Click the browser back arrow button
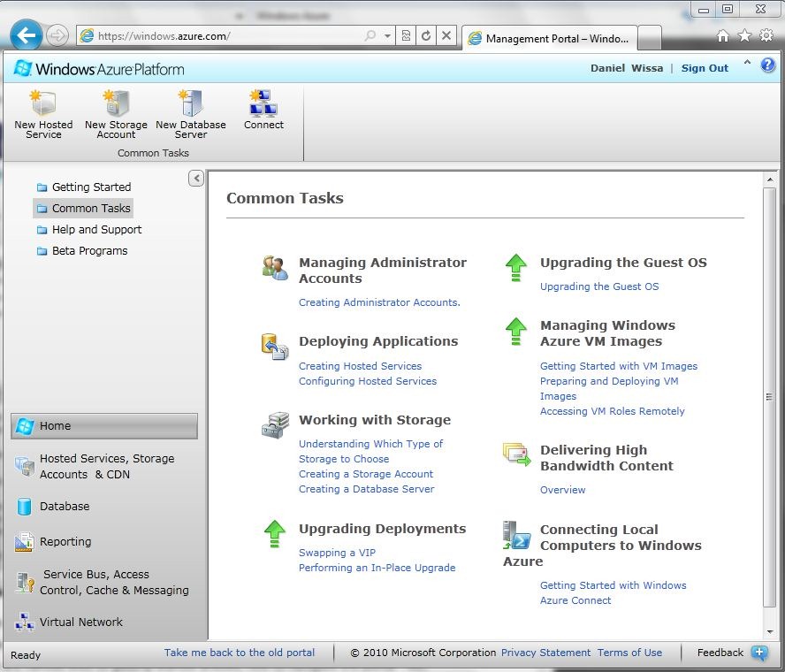 26,35
